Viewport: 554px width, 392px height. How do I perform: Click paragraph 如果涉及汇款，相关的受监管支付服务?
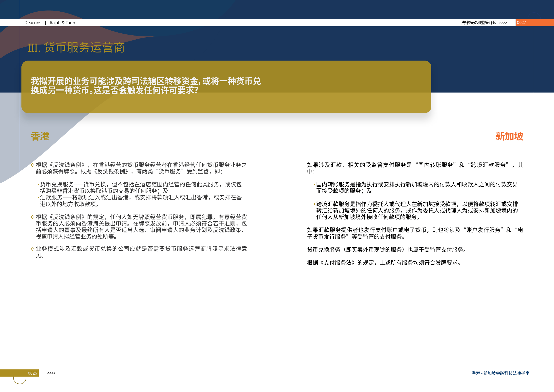pos(415,168)
